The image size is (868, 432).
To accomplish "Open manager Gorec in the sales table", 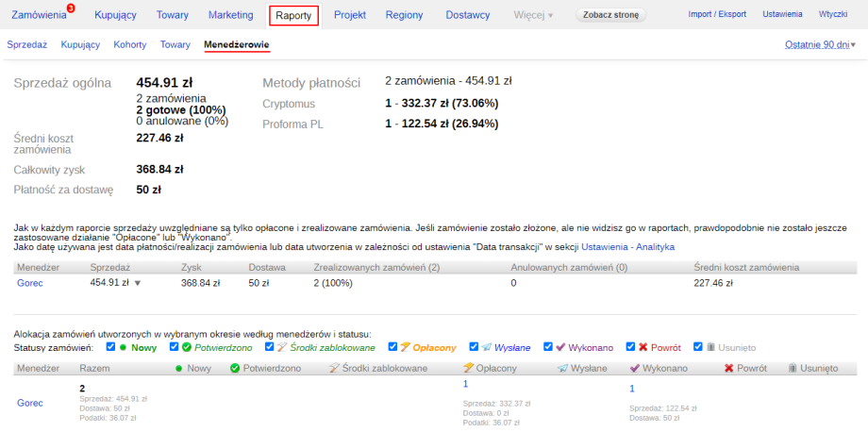I will [29, 282].
